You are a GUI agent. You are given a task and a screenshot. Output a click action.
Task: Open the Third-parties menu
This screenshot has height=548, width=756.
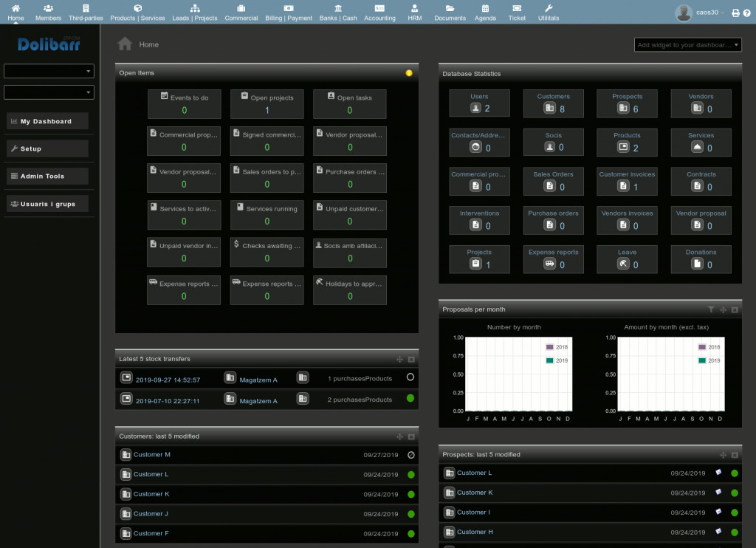86,13
